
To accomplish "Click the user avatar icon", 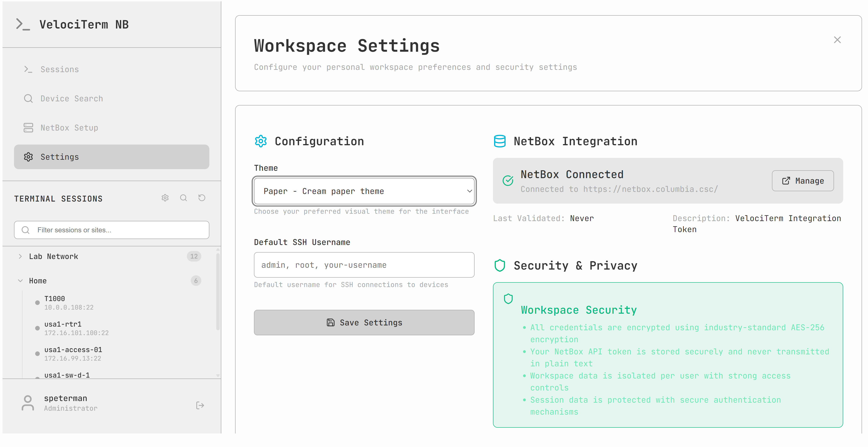I will point(28,403).
